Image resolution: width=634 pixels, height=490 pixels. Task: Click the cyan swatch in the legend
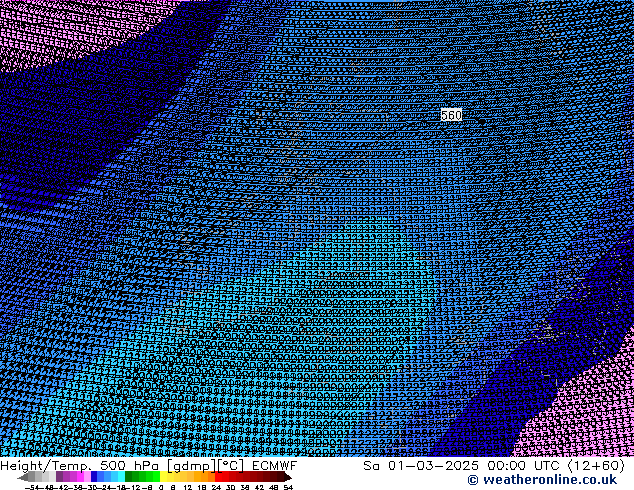(121, 477)
